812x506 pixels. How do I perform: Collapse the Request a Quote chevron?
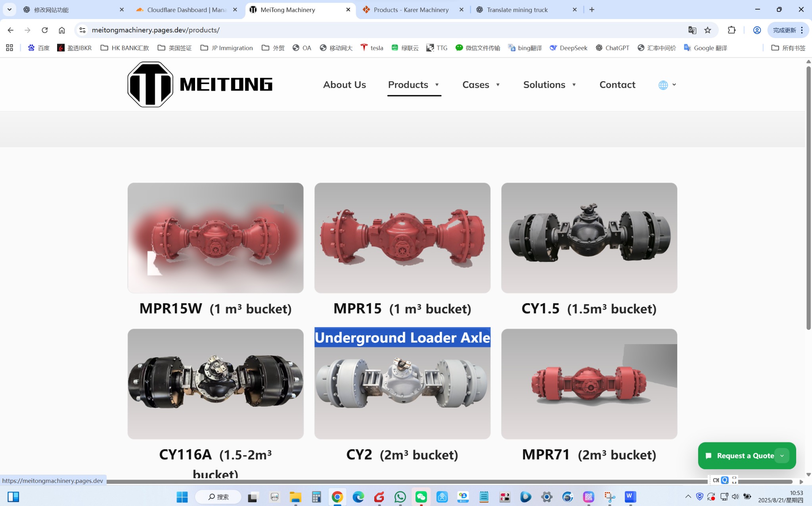pos(782,456)
